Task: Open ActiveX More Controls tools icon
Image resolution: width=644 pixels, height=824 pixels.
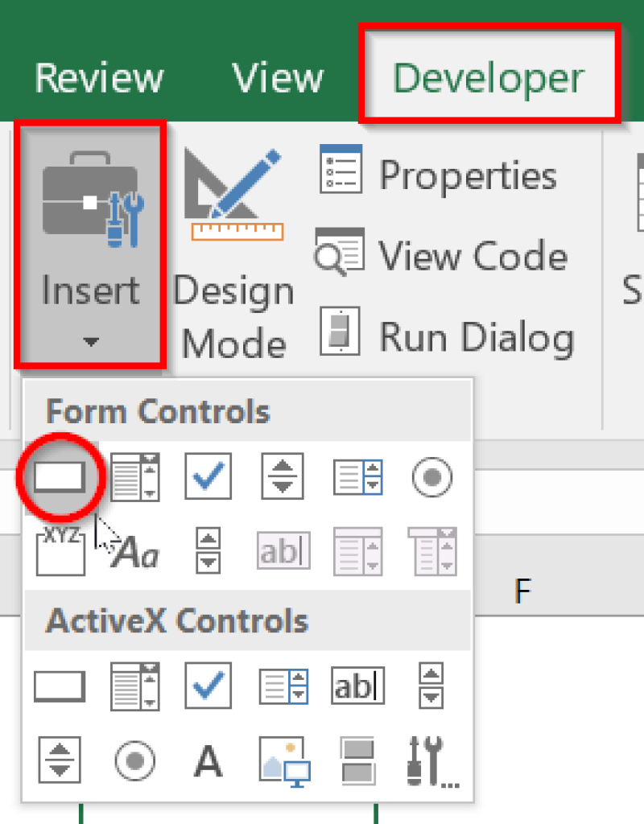Action: coord(431,760)
